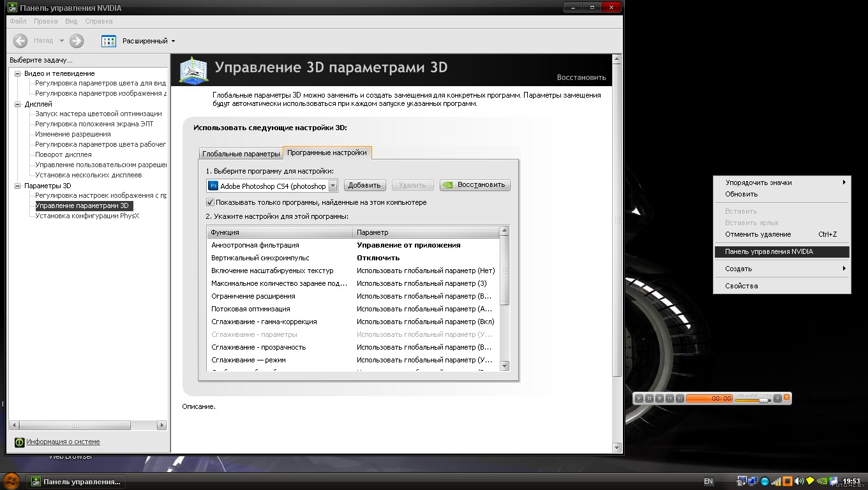Viewport: 868px width, 490px height.
Task: Click the orange time display on media player
Action: pyautogui.click(x=709, y=398)
